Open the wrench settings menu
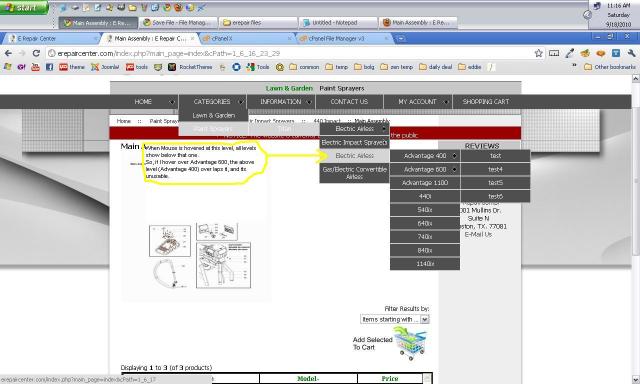This screenshot has height=384, width=640. click(631, 53)
